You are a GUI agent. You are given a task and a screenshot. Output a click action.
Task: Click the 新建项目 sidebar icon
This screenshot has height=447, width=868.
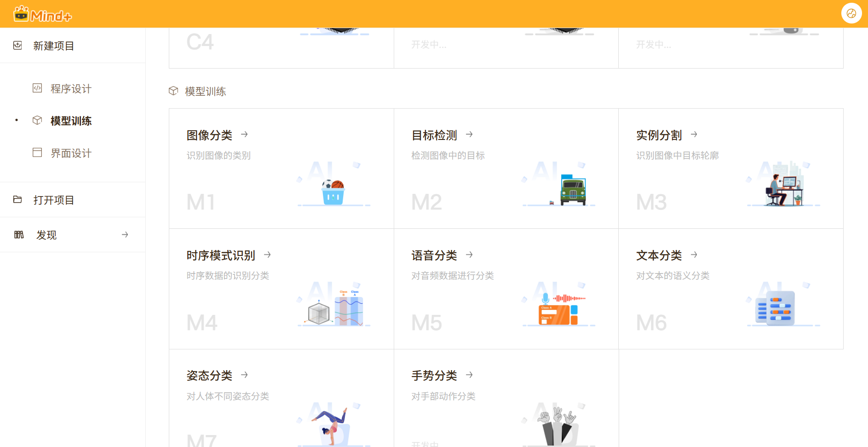17,45
